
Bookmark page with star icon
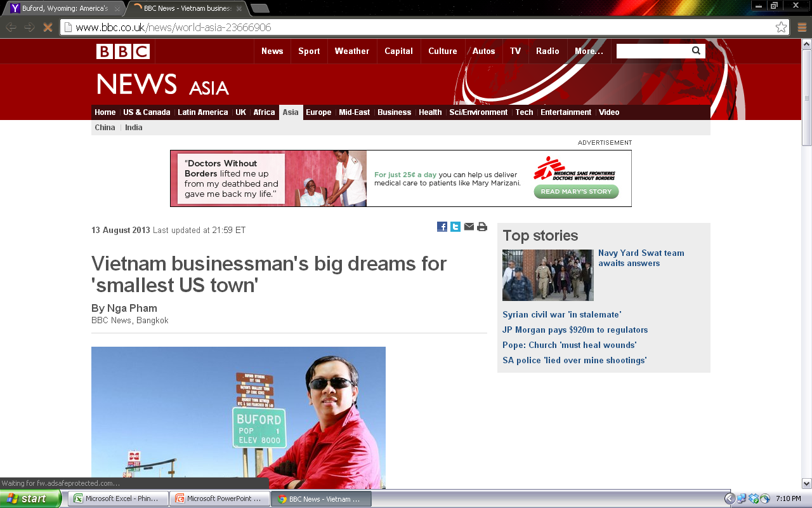[782, 27]
